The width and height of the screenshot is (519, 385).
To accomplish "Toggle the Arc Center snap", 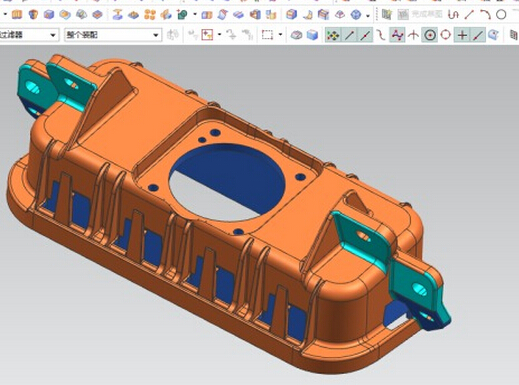I will (x=430, y=35).
